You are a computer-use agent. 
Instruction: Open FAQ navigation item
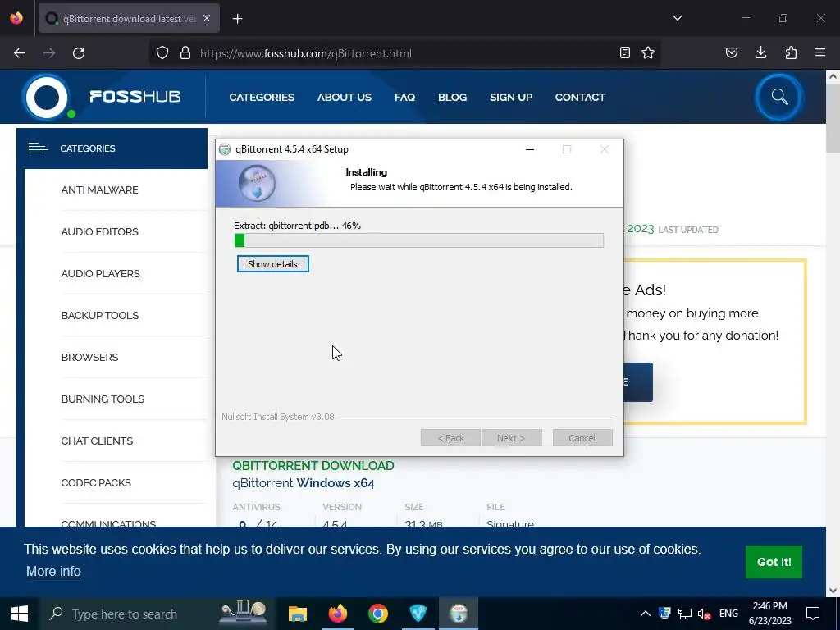coord(404,97)
